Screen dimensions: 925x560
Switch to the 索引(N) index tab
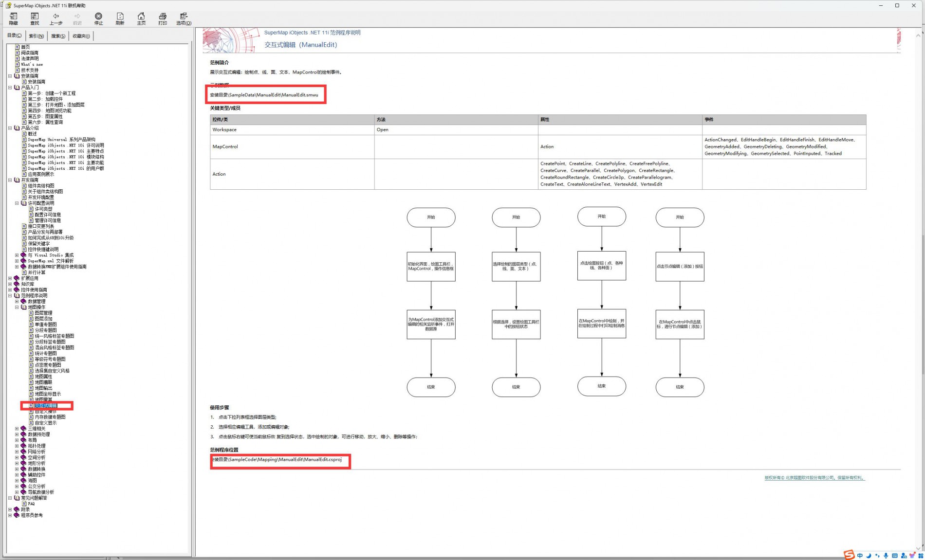(36, 36)
